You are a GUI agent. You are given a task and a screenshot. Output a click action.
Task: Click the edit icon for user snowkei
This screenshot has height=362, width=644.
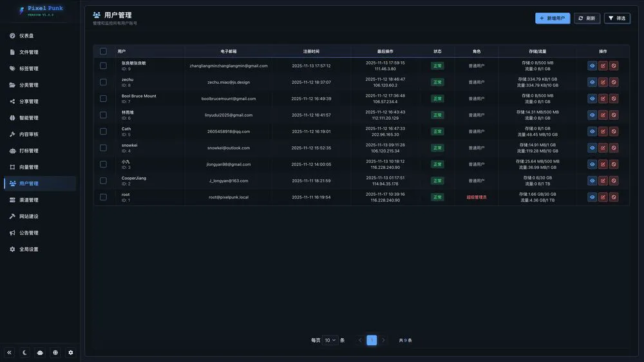pyautogui.click(x=603, y=148)
